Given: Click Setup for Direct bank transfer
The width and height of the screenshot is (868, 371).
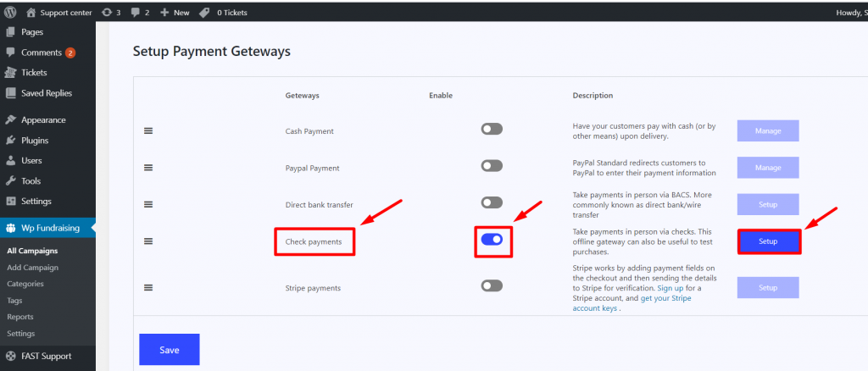Looking at the screenshot, I should coord(768,205).
